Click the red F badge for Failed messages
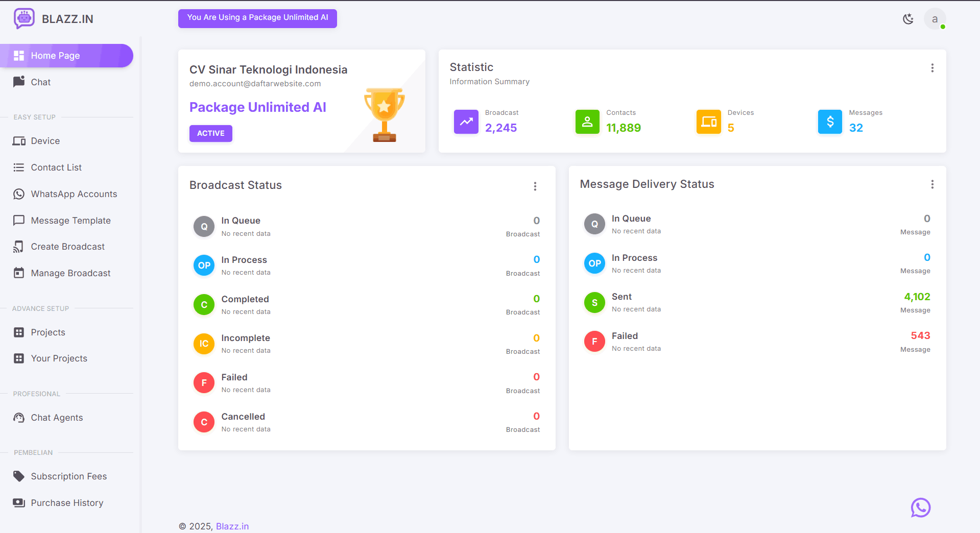The image size is (980, 533). (594, 342)
